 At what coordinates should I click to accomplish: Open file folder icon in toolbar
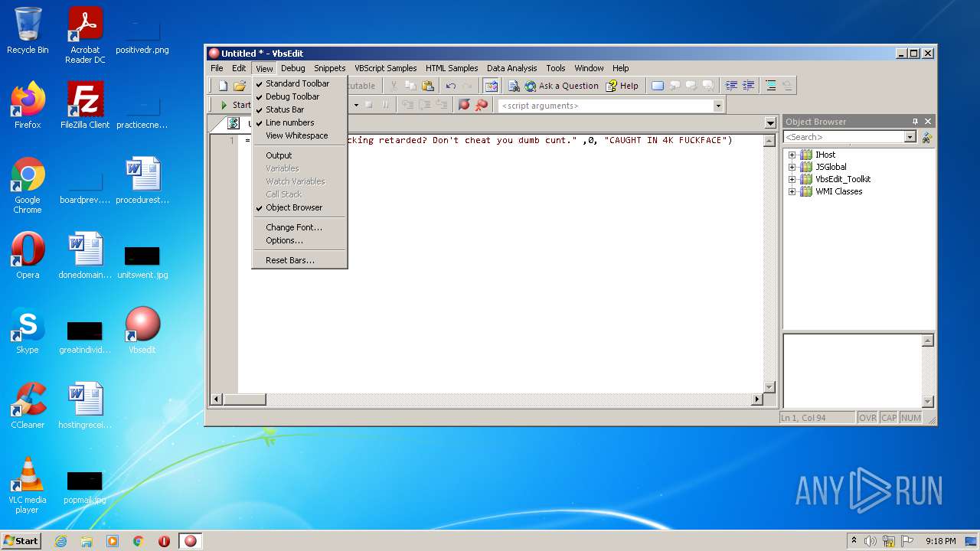pyautogui.click(x=239, y=86)
